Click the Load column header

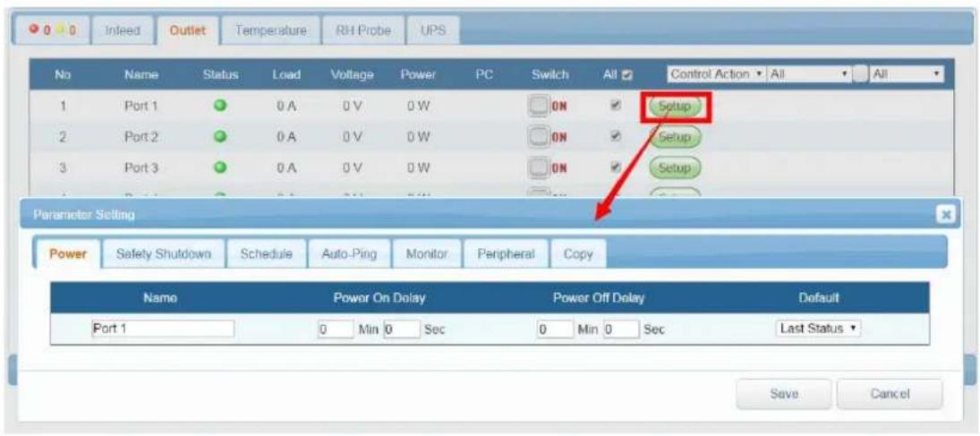coord(286,74)
